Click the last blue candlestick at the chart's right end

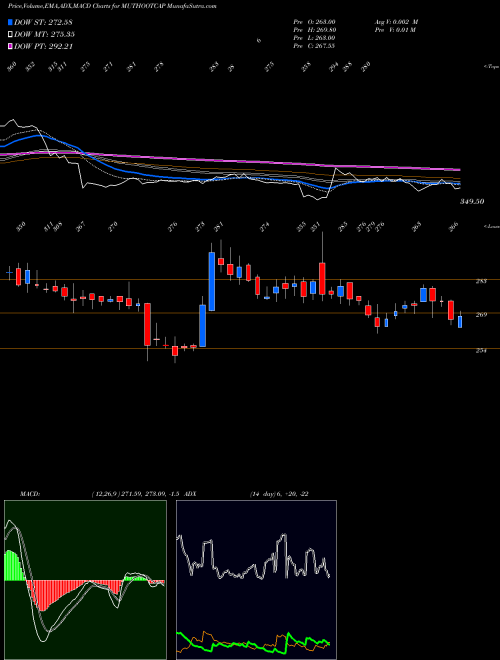pyautogui.click(x=460, y=322)
